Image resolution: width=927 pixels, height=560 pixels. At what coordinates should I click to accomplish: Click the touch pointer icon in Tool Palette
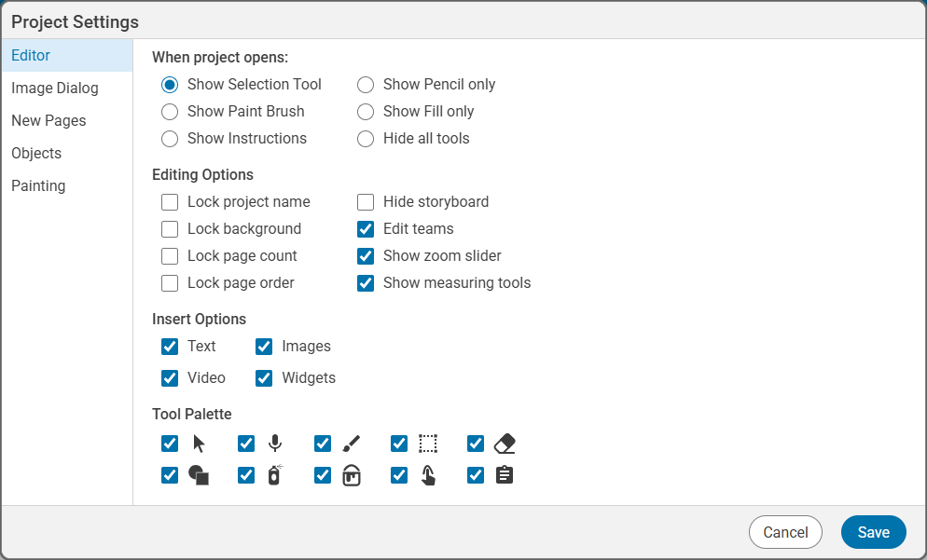(x=428, y=475)
